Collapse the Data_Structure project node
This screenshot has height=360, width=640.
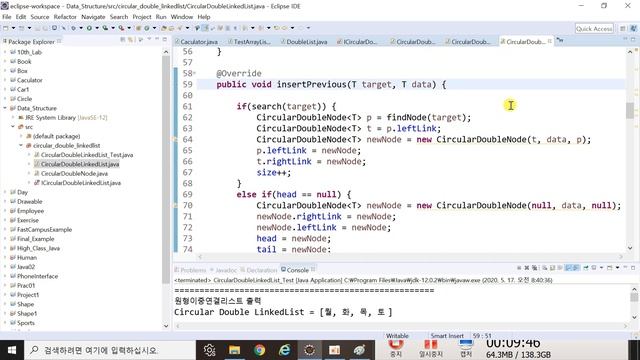pyautogui.click(x=5, y=108)
